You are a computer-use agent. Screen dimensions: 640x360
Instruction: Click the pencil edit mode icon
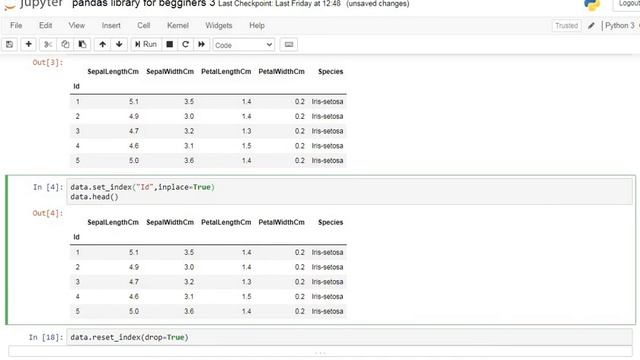591,25
